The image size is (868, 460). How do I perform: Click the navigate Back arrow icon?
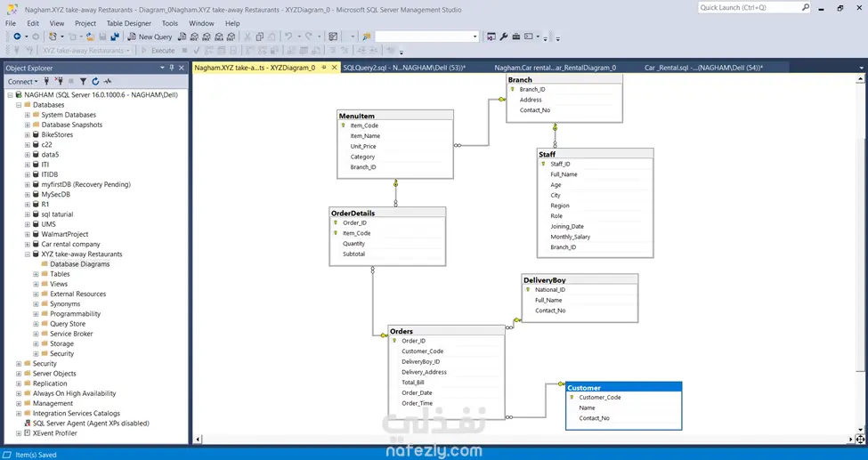click(17, 36)
